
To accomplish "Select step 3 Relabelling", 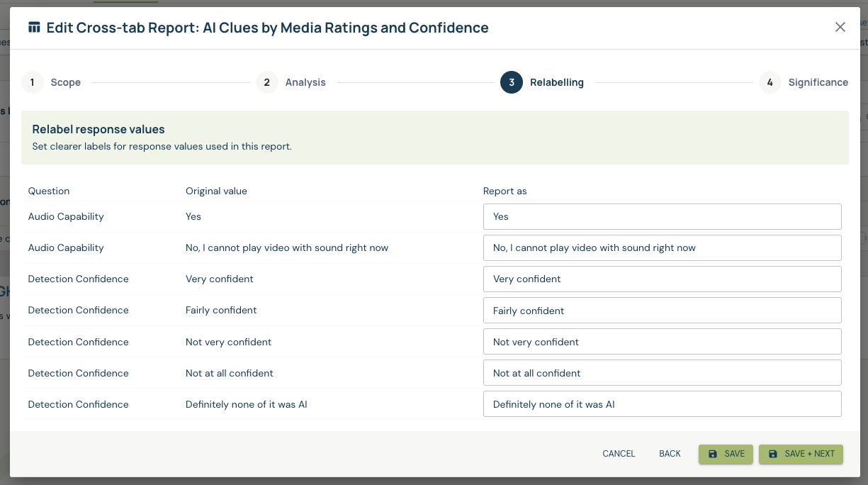I will point(542,82).
